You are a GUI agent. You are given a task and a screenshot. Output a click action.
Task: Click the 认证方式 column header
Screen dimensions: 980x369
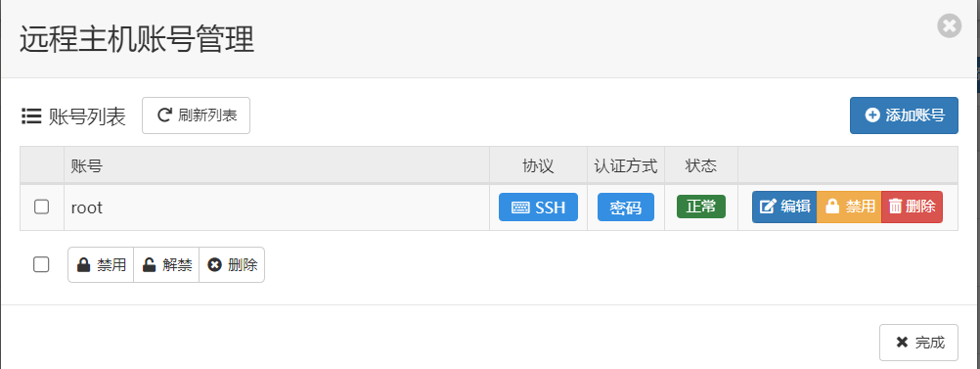626,165
